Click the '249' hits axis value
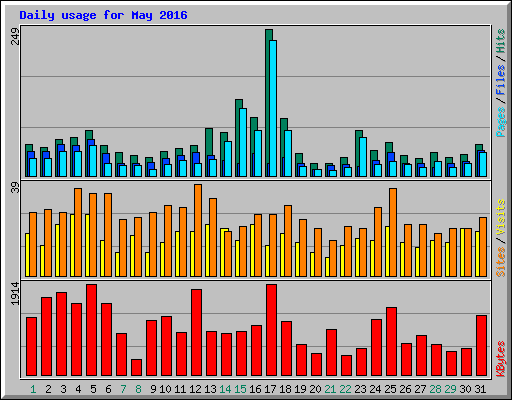Screen dimensions: 512x400 (15, 36)
